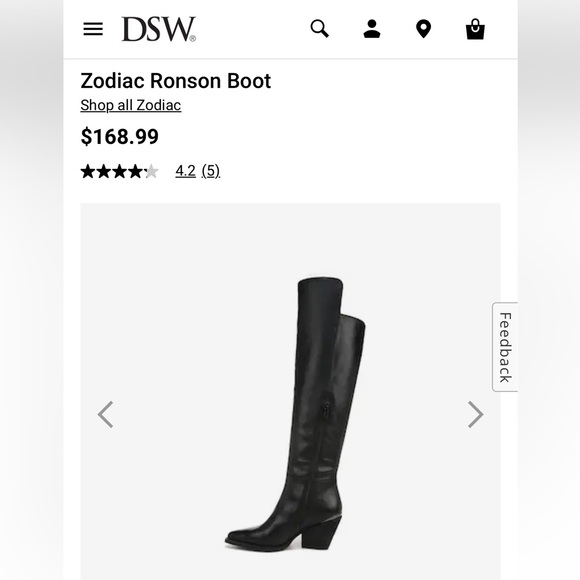
Task: Open the search magnifier icon
Action: (x=320, y=29)
